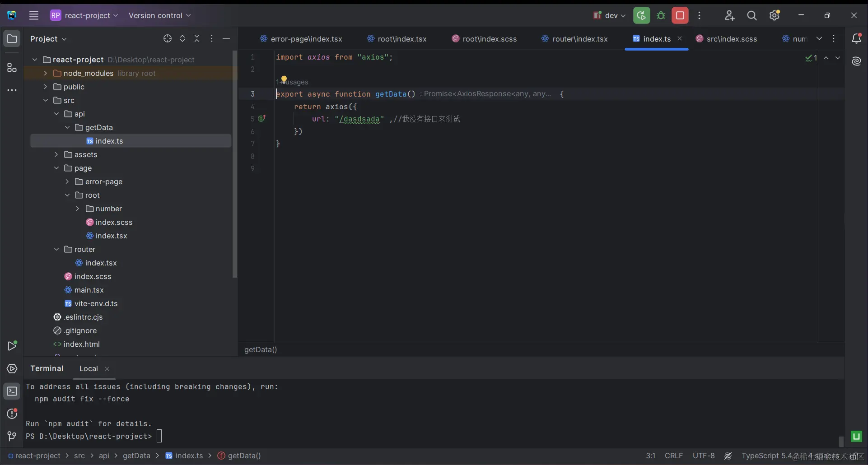Go to next highlighted problem
The image size is (868, 465).
pyautogui.click(x=838, y=58)
